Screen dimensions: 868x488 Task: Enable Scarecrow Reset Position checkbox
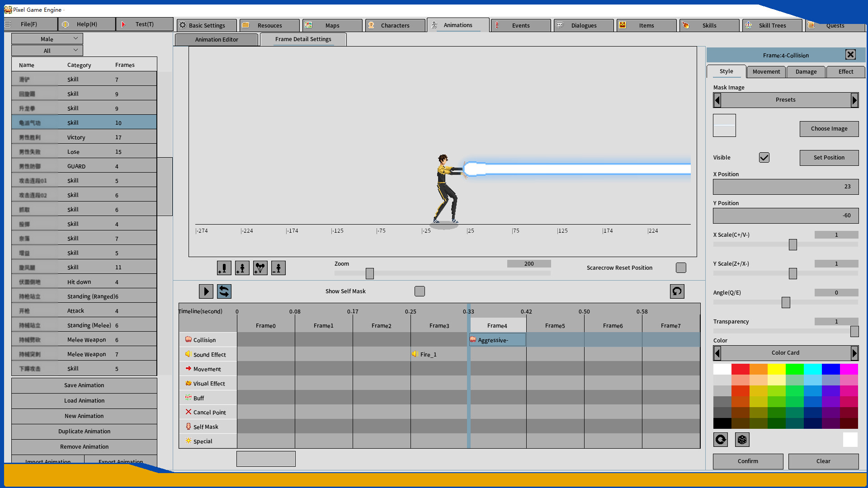point(681,267)
